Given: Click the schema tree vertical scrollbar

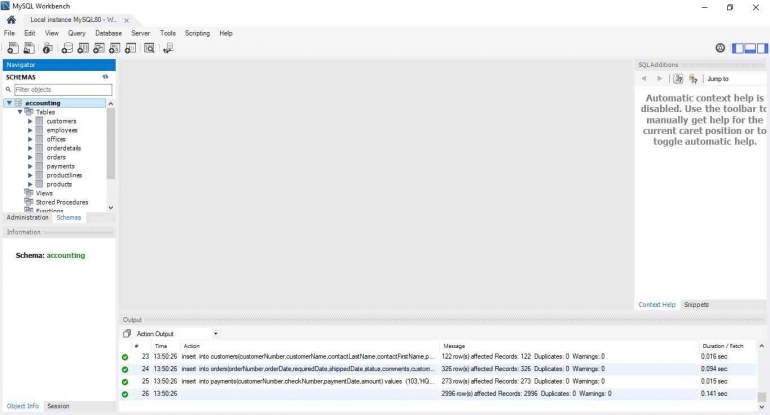Looking at the screenshot, I should [110, 143].
